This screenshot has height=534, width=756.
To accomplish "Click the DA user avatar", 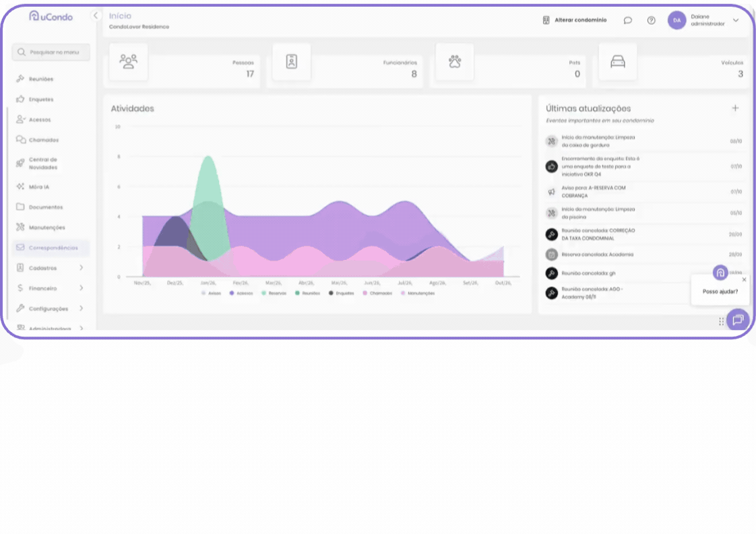I will (x=676, y=20).
